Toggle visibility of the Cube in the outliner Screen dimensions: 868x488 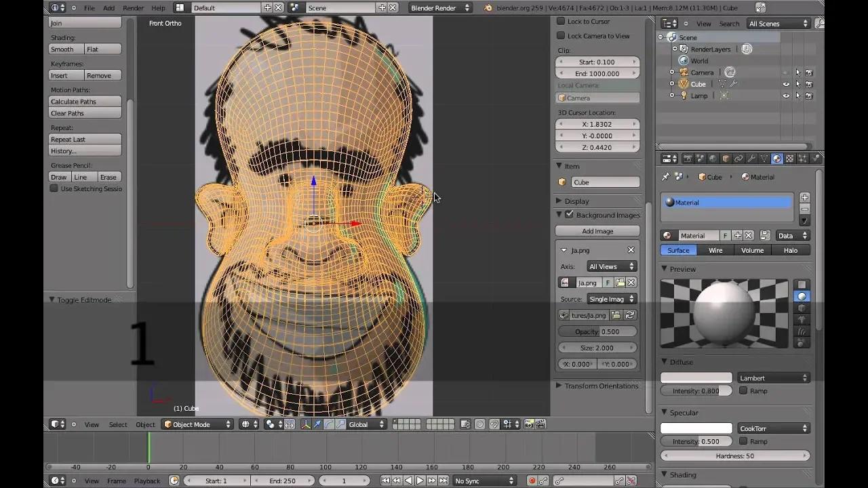785,84
